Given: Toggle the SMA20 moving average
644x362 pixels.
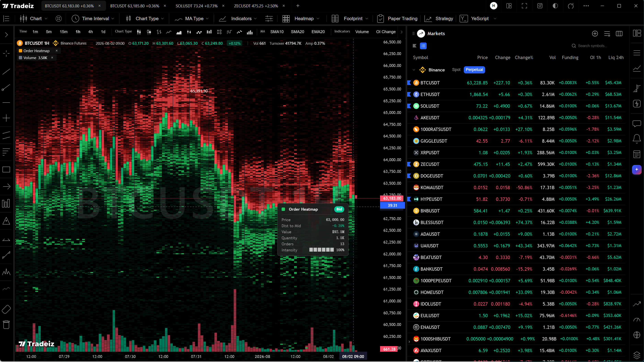Looking at the screenshot, I should click(x=297, y=32).
